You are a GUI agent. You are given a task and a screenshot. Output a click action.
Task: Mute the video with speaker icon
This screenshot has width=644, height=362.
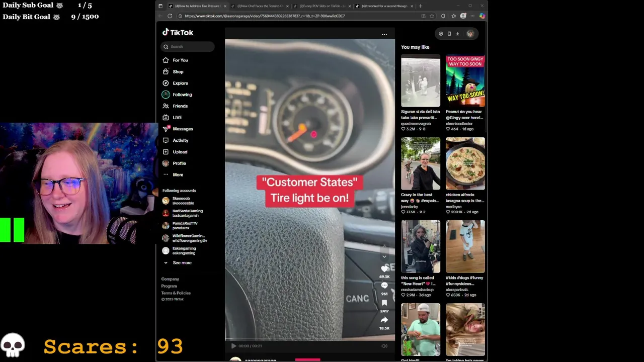[x=384, y=346]
